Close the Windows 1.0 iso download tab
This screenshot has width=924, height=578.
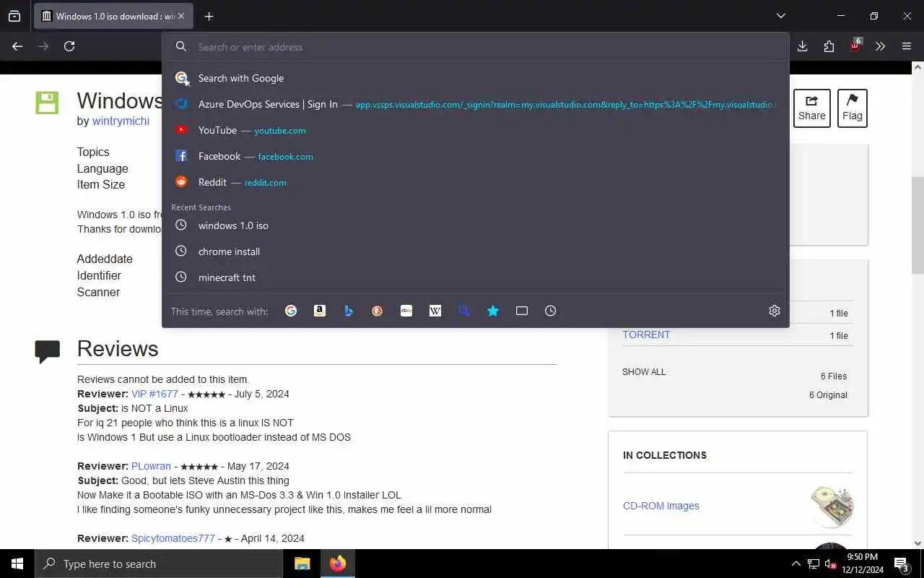[180, 16]
